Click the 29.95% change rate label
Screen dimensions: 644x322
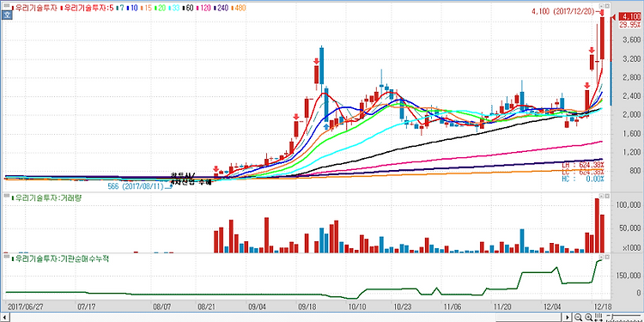[630, 25]
